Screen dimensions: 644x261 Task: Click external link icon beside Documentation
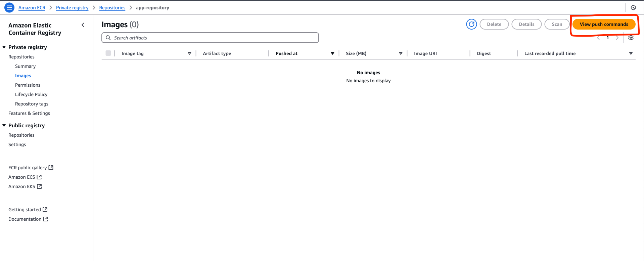[x=46, y=219]
